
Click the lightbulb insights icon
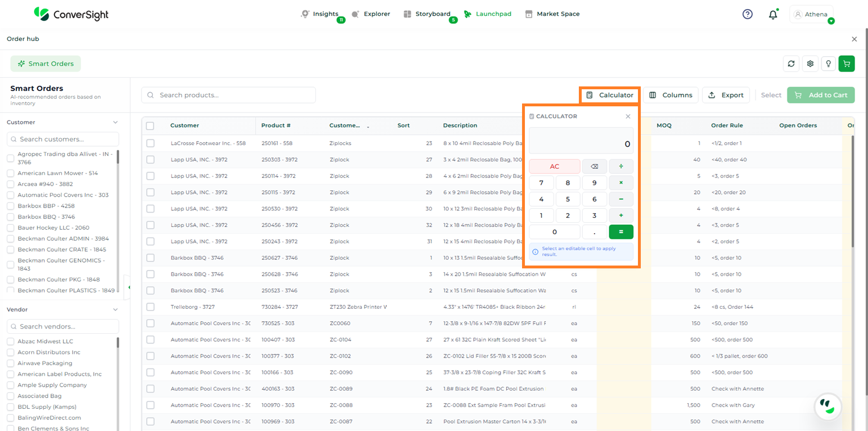coord(829,64)
